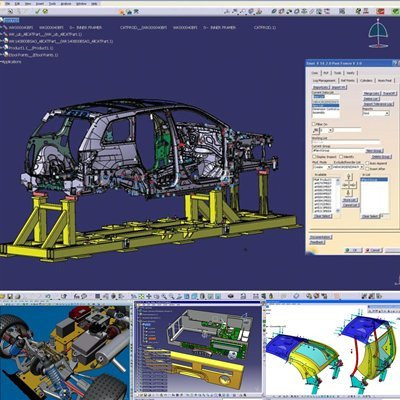Image resolution: width=400 pixels, height=400 pixels.
Task: Toggle the Identify checkbox
Action: point(341,157)
